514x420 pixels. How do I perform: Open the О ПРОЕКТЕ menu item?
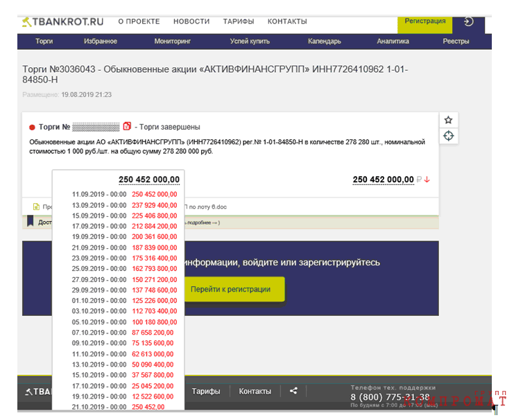coord(139,21)
